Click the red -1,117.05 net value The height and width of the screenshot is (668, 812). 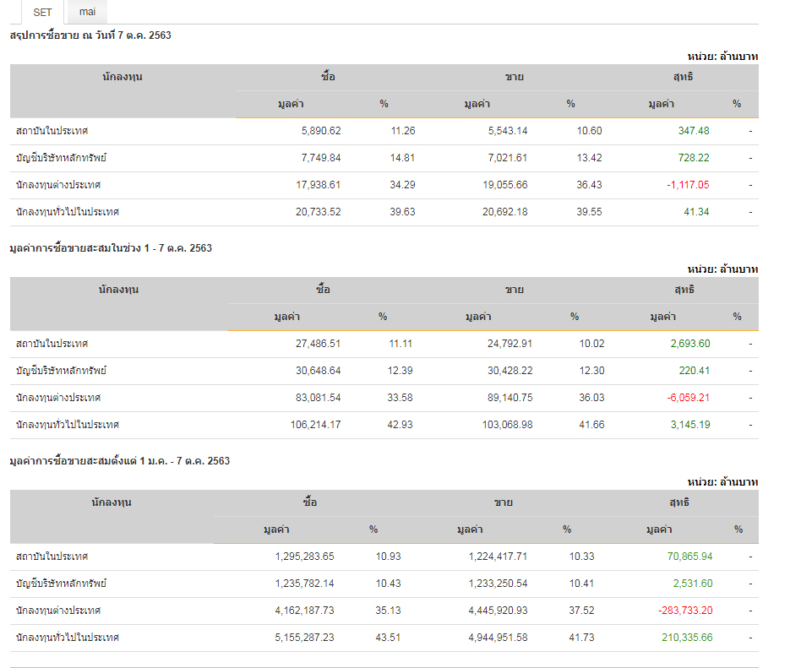point(686,185)
